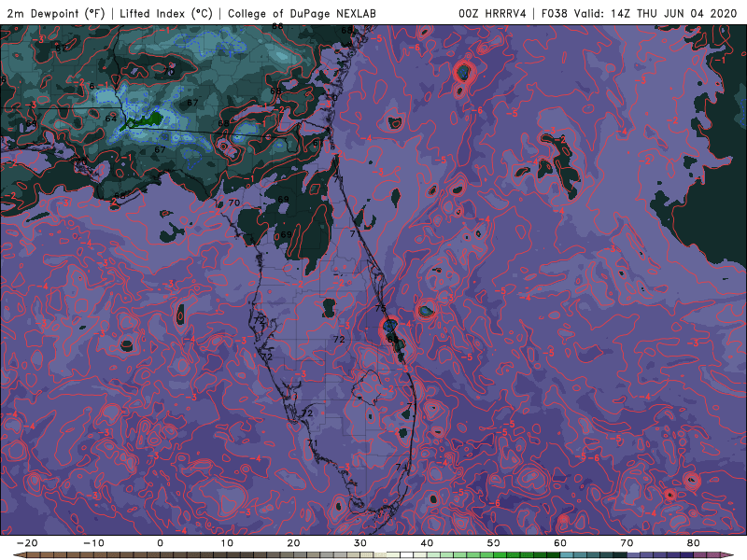Click the '20' colorbar tick label
Image resolution: width=747 pixels, height=560 pixels.
tap(293, 543)
